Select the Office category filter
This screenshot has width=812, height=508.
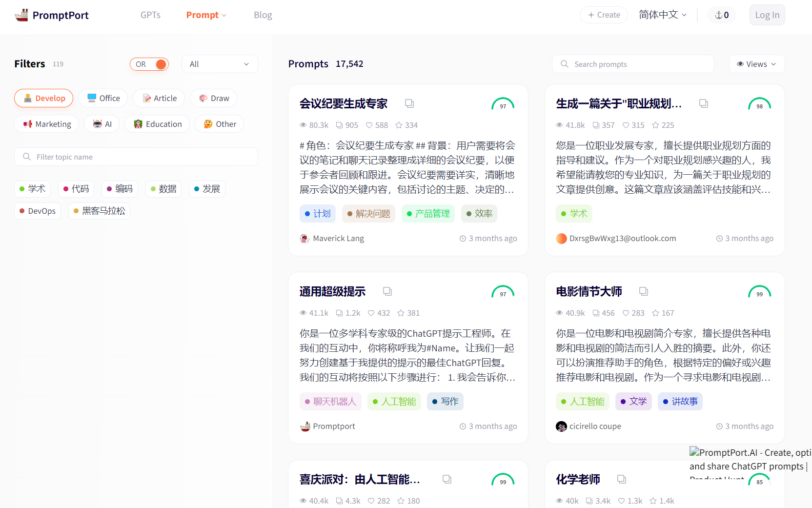tap(103, 98)
